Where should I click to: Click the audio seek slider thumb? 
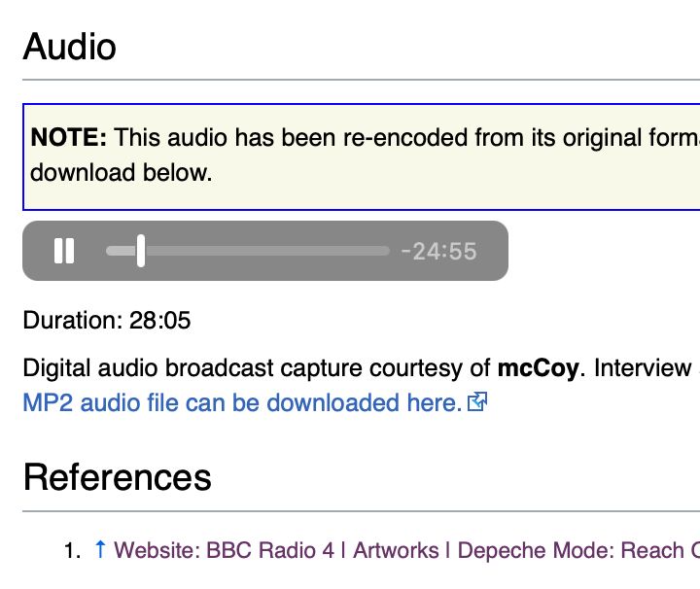pyautogui.click(x=141, y=251)
